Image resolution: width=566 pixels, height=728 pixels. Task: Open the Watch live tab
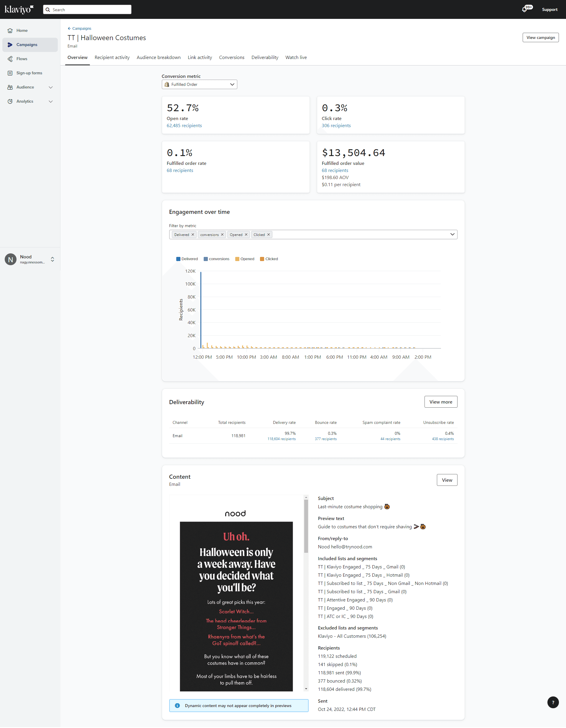tap(296, 57)
